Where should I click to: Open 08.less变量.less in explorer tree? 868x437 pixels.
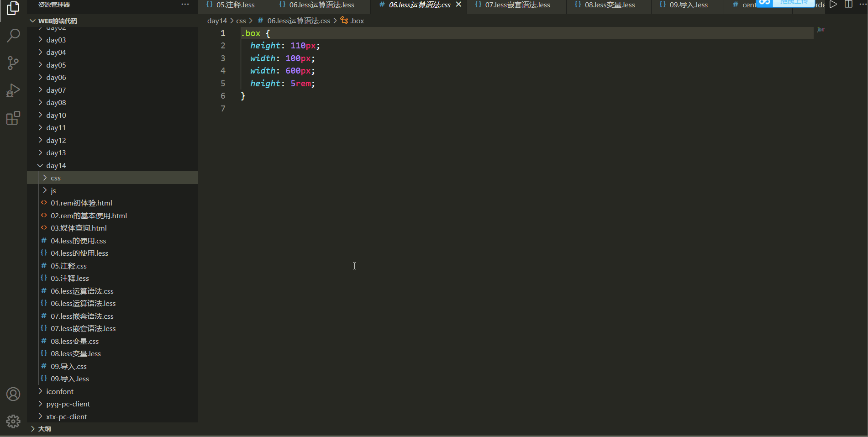click(112, 353)
